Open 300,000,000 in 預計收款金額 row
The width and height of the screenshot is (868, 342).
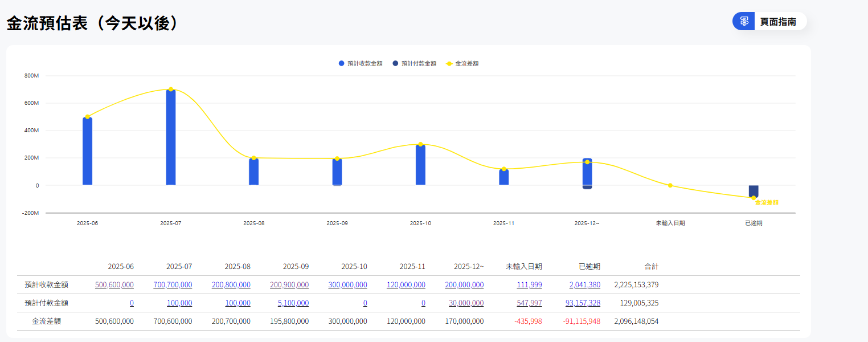click(x=347, y=285)
